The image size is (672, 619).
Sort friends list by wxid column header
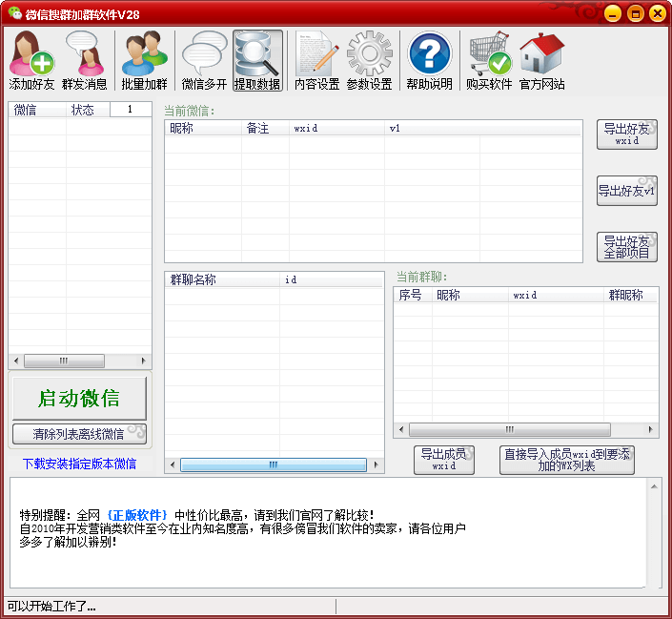336,128
